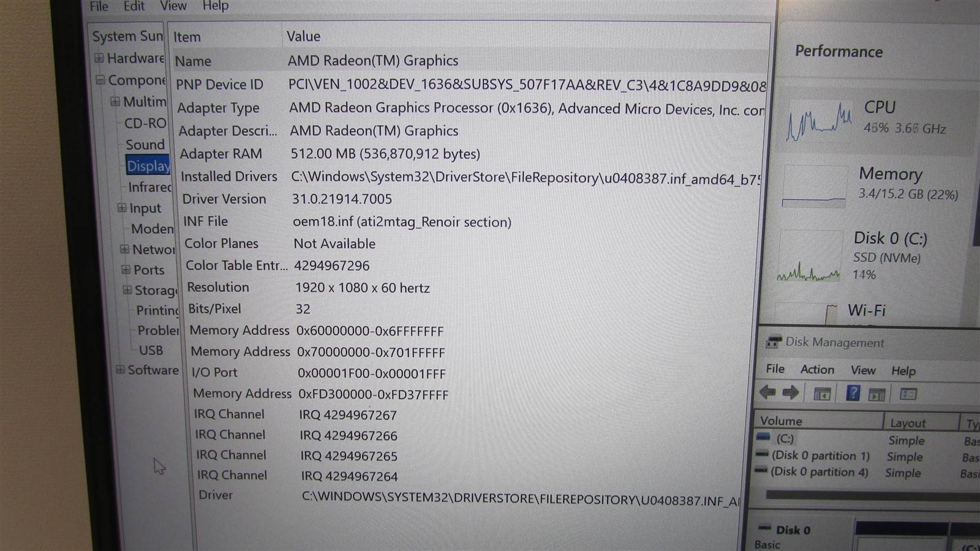Screen dimensions: 980x551
Task: Select the Adapter RAM 512.00 MB row
Action: pos(470,154)
